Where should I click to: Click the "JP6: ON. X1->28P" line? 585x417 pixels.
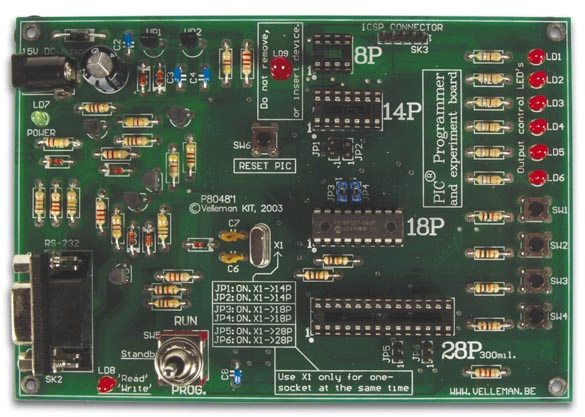pos(253,340)
